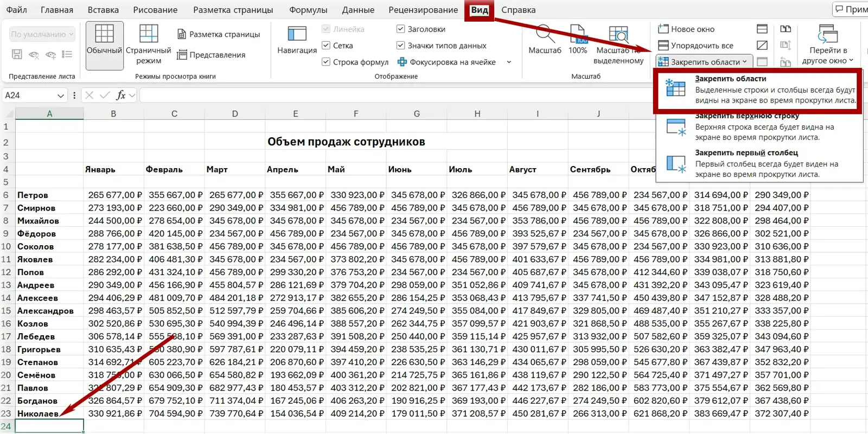Click the three-dot handle beside Name Box
Screen dimensions: 868x434
click(74, 95)
